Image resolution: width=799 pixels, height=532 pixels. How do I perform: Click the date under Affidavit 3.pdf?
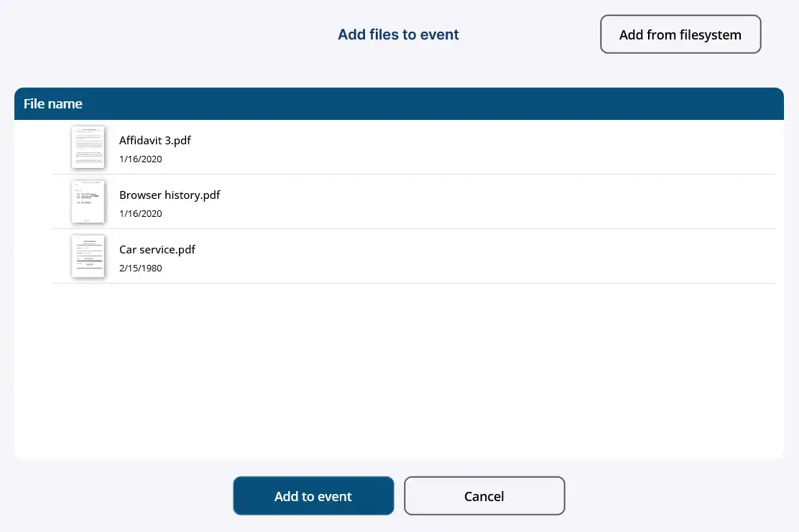click(x=141, y=159)
